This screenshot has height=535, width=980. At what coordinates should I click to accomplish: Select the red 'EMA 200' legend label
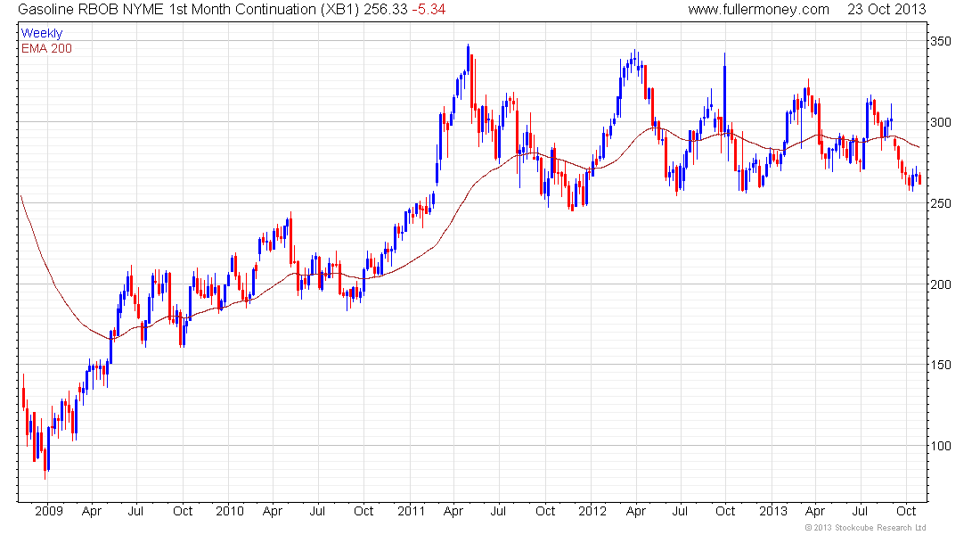click(x=47, y=48)
